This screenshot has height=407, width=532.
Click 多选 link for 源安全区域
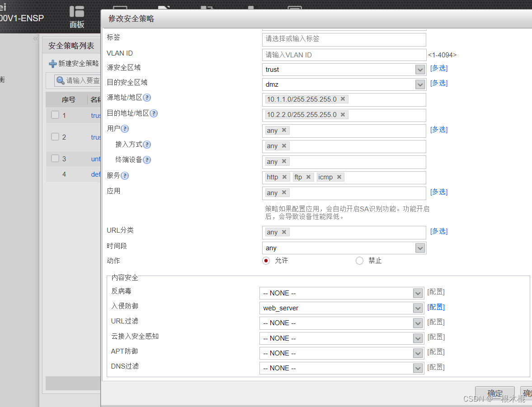[x=439, y=68]
